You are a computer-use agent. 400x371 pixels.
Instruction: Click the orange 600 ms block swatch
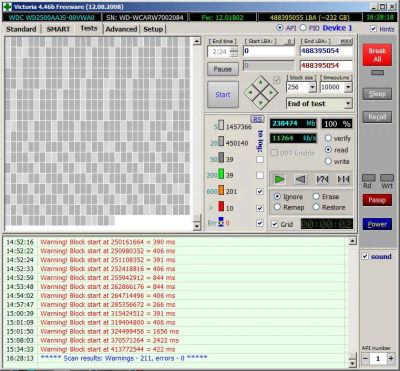coord(221,191)
